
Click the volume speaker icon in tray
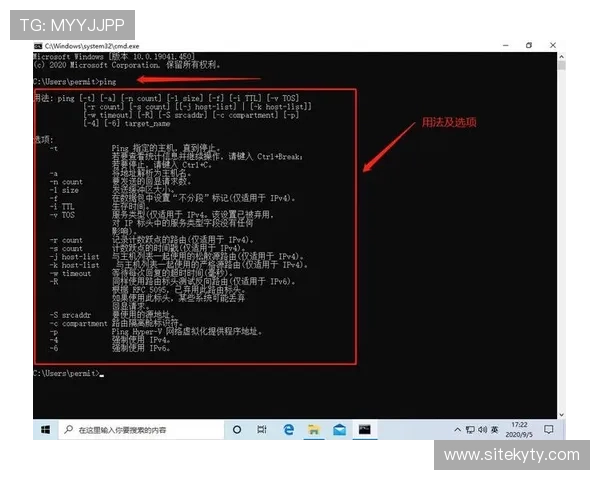[484, 430]
